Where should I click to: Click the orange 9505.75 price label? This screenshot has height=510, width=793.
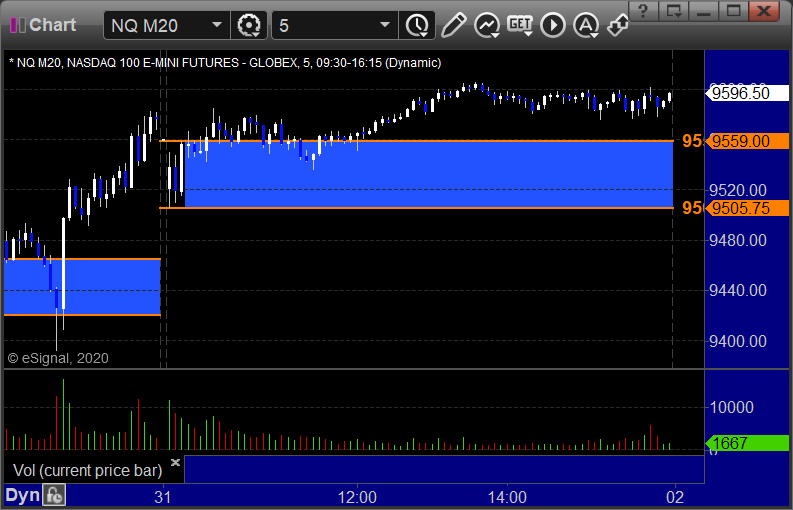pyautogui.click(x=747, y=208)
